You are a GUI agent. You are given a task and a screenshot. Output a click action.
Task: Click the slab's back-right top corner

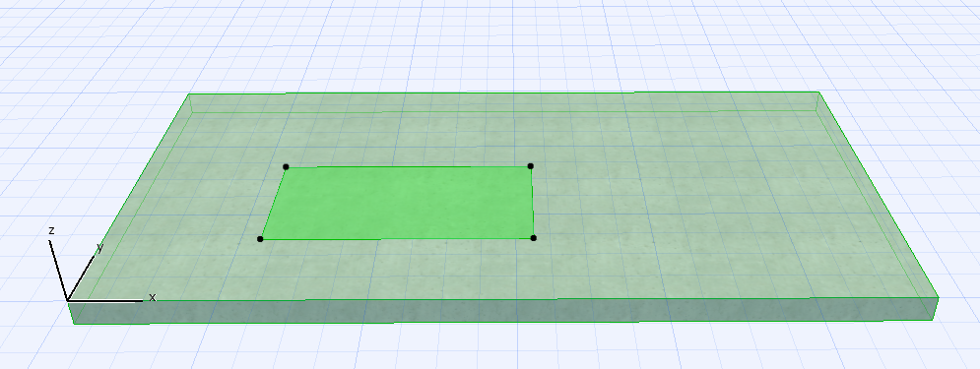(x=818, y=92)
